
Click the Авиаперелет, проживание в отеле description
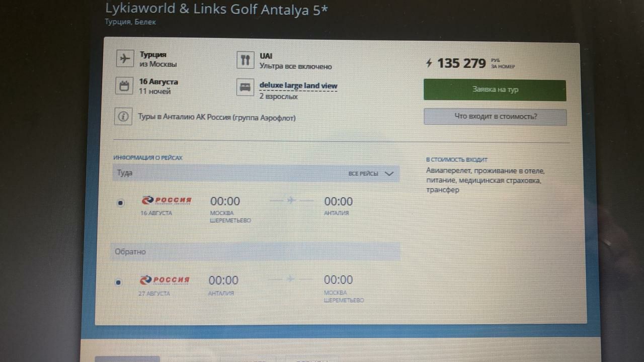(x=486, y=180)
